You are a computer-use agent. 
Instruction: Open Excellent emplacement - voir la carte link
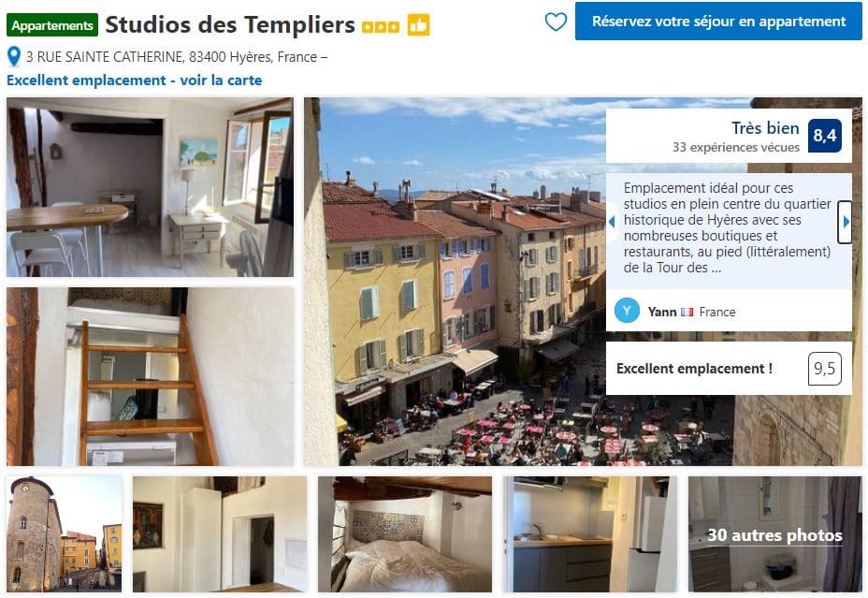coord(135,80)
